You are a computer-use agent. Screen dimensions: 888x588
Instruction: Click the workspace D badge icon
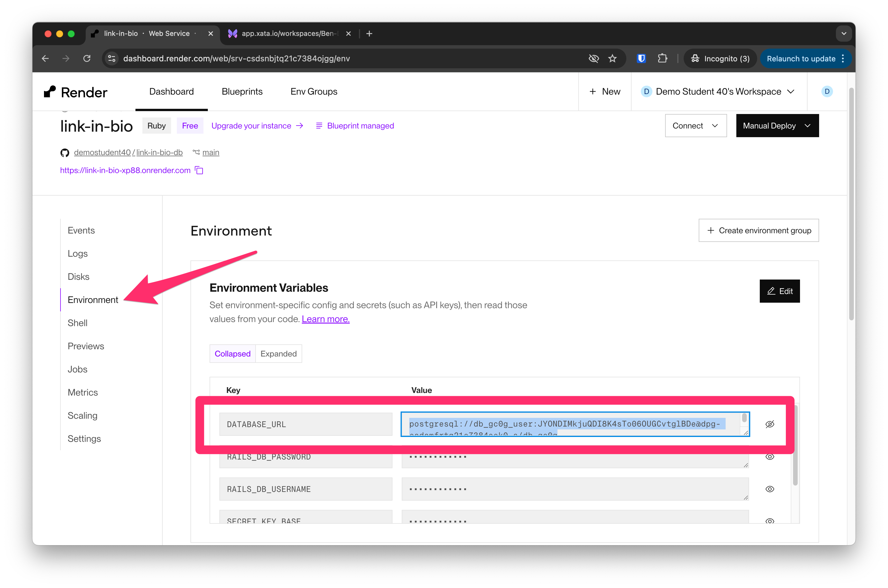pyautogui.click(x=647, y=91)
